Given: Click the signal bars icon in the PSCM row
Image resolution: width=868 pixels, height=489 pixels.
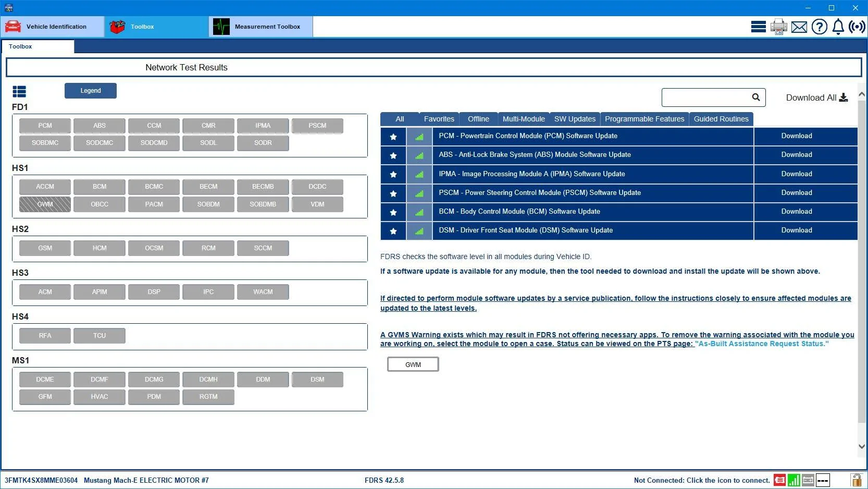Looking at the screenshot, I should (419, 193).
